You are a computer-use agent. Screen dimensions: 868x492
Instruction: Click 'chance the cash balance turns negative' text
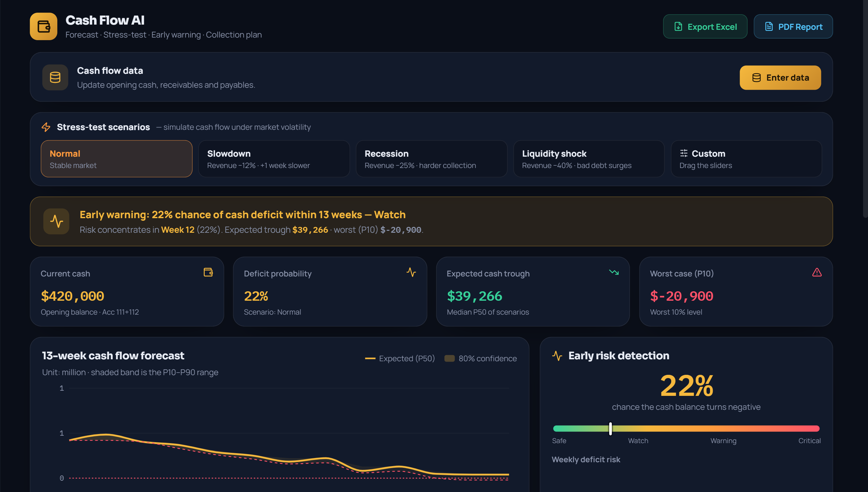[686, 407]
